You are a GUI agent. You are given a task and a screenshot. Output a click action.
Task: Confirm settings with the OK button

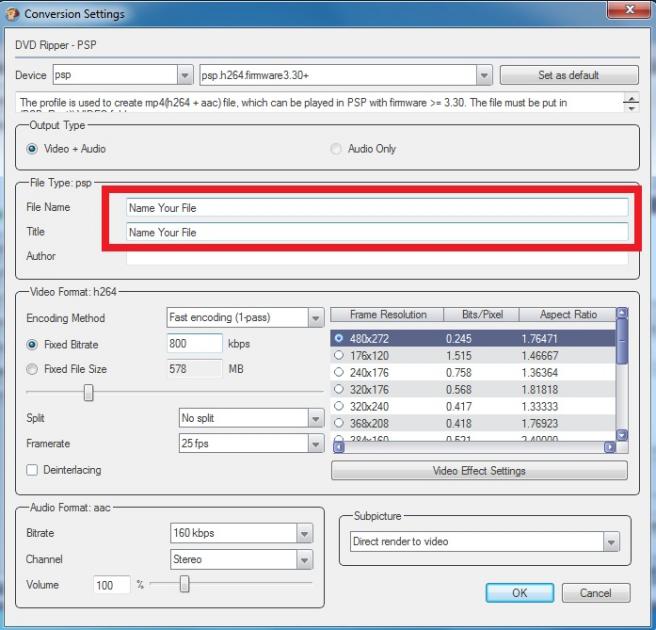click(519, 593)
